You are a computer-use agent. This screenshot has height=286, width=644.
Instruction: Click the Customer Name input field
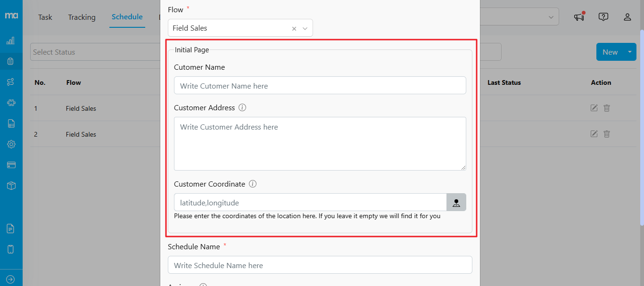coord(320,86)
